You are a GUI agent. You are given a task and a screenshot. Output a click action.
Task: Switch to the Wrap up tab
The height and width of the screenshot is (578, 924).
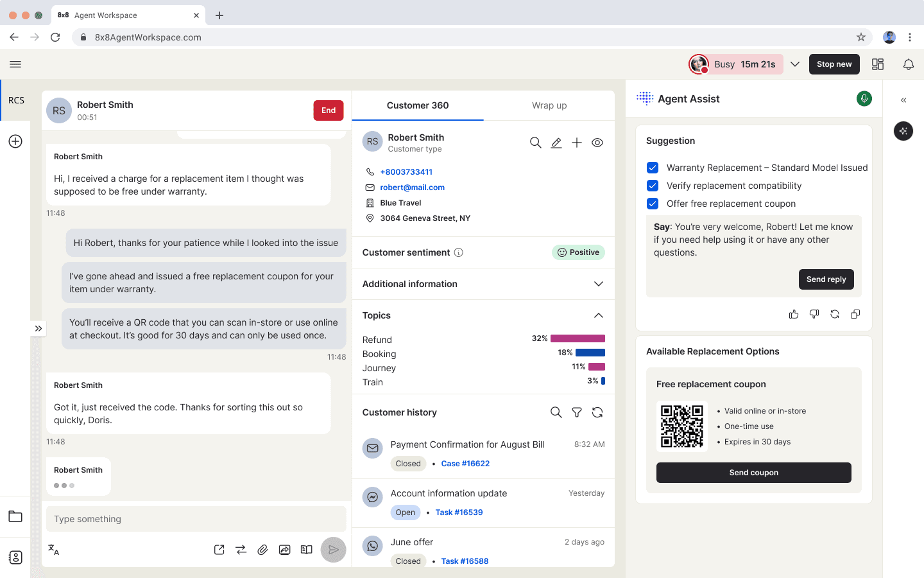[549, 105]
